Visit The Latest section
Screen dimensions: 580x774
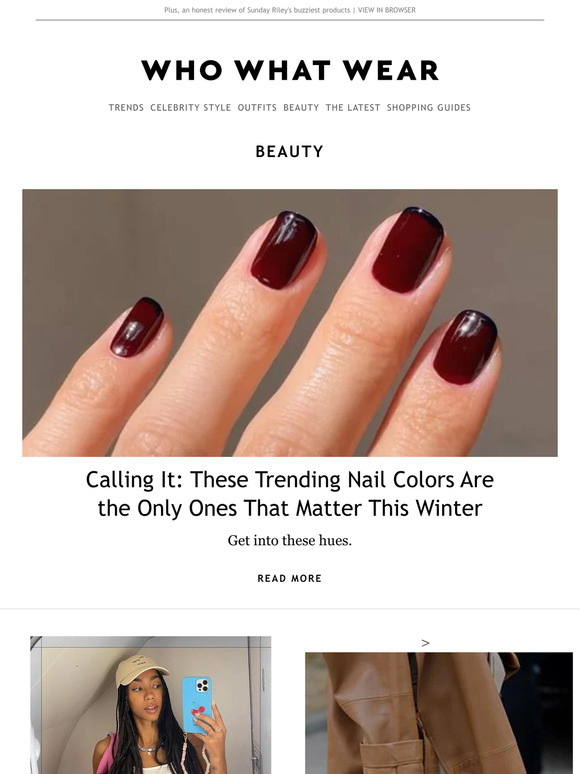pos(353,108)
